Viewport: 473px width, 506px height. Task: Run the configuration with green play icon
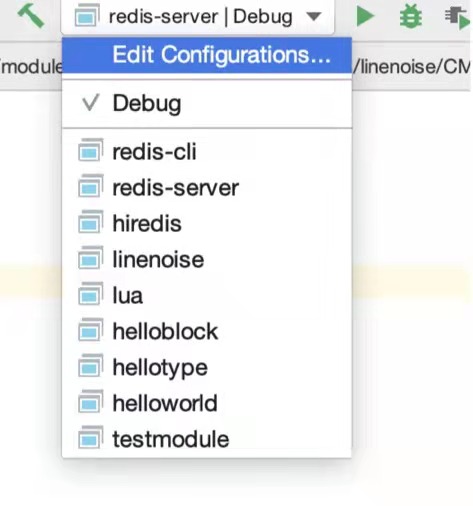click(365, 16)
